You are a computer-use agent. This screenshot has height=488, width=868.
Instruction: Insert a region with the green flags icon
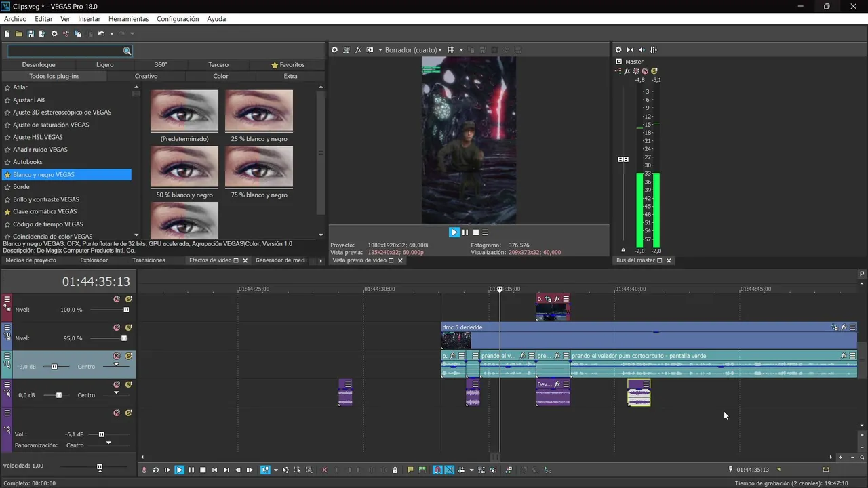click(x=422, y=470)
